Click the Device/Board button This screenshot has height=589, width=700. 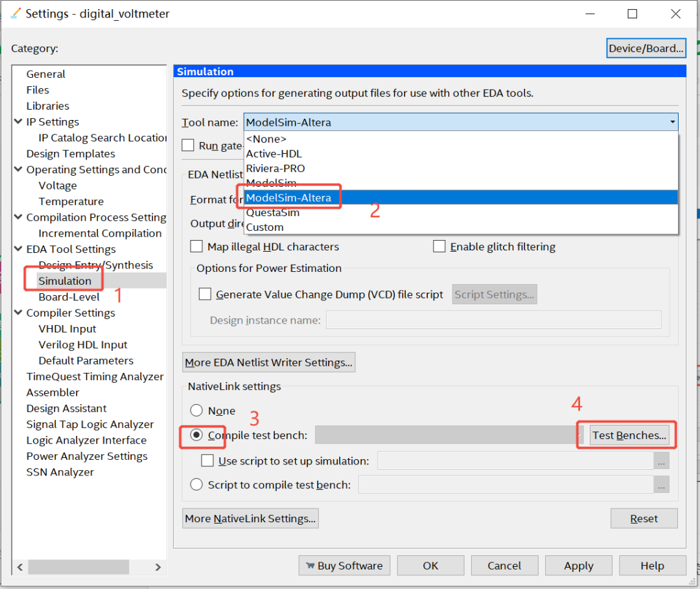(x=646, y=48)
